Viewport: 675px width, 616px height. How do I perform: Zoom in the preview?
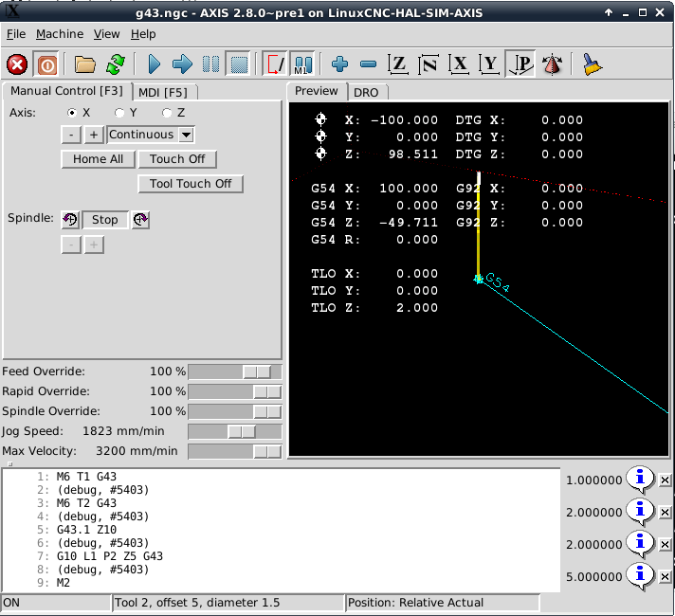pyautogui.click(x=339, y=64)
